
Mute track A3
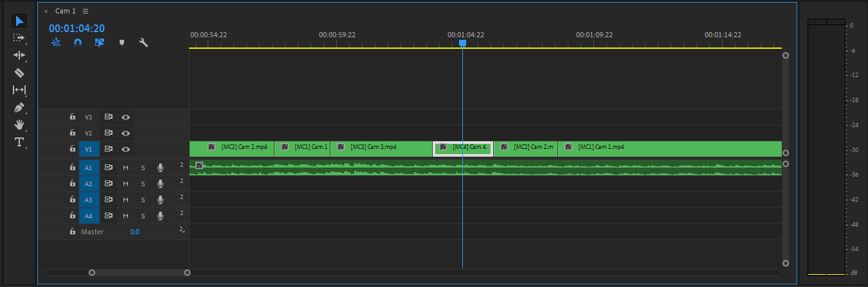click(126, 200)
